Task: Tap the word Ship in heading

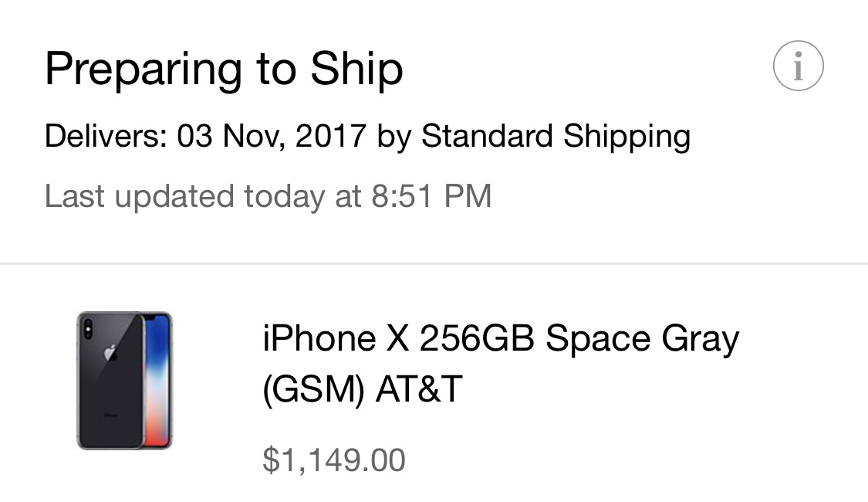Action: (x=356, y=69)
